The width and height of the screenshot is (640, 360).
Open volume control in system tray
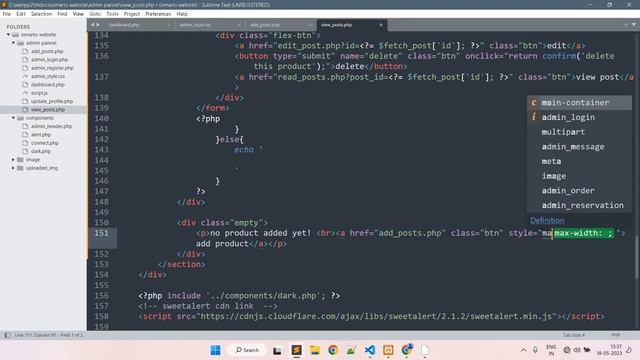click(577, 350)
